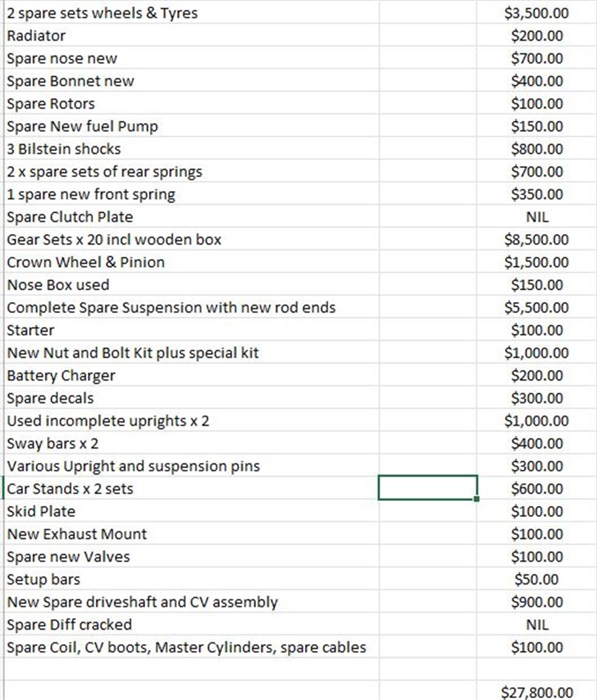Select "Gear Sets x 20 incl wooden box"
The height and width of the screenshot is (700, 597).
click(x=114, y=239)
